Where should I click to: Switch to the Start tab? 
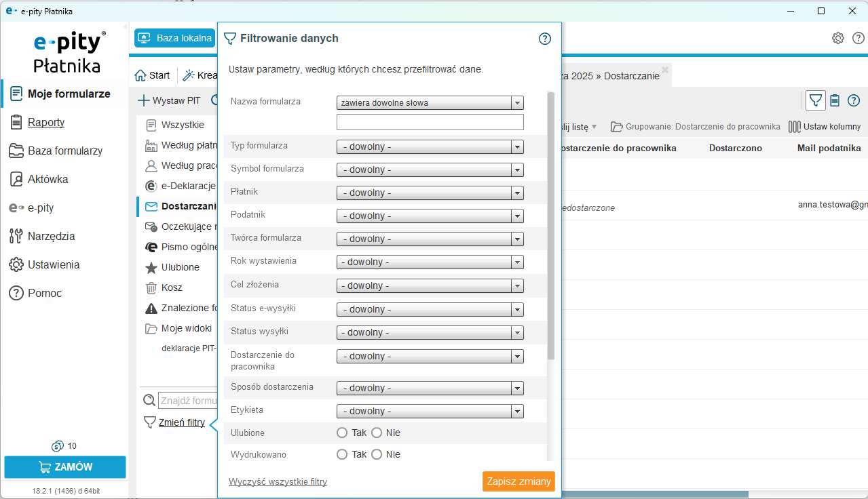pos(153,75)
